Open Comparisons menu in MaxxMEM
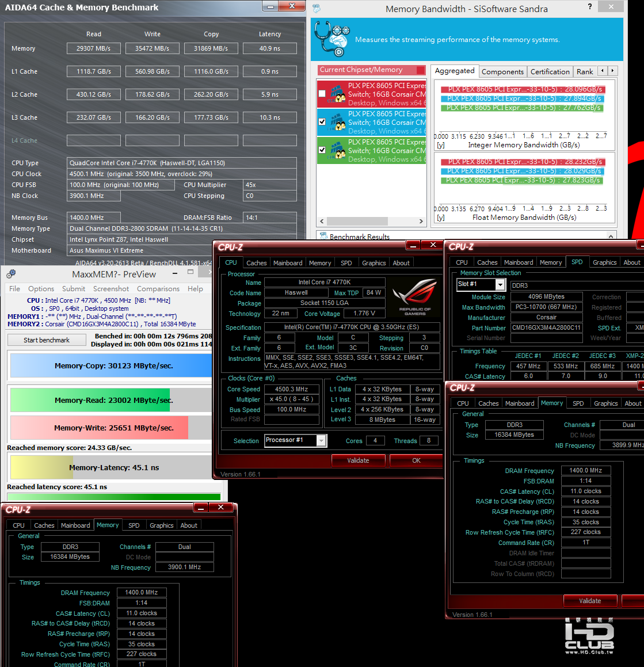 pos(158,288)
